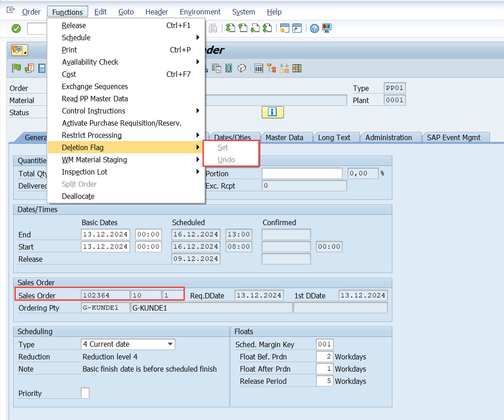This screenshot has height=420, width=504.
Task: Click the Release Period workdays field
Action: point(324,381)
